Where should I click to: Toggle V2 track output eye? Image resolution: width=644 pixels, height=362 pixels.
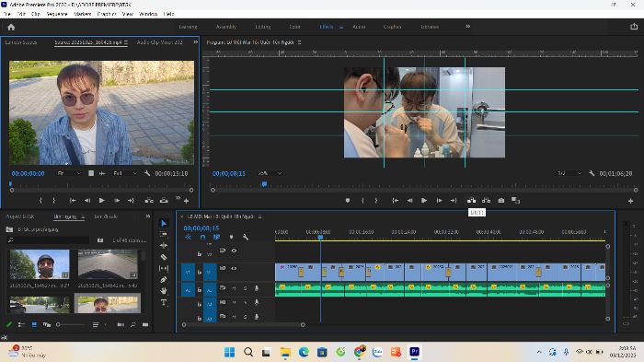[x=234, y=251]
